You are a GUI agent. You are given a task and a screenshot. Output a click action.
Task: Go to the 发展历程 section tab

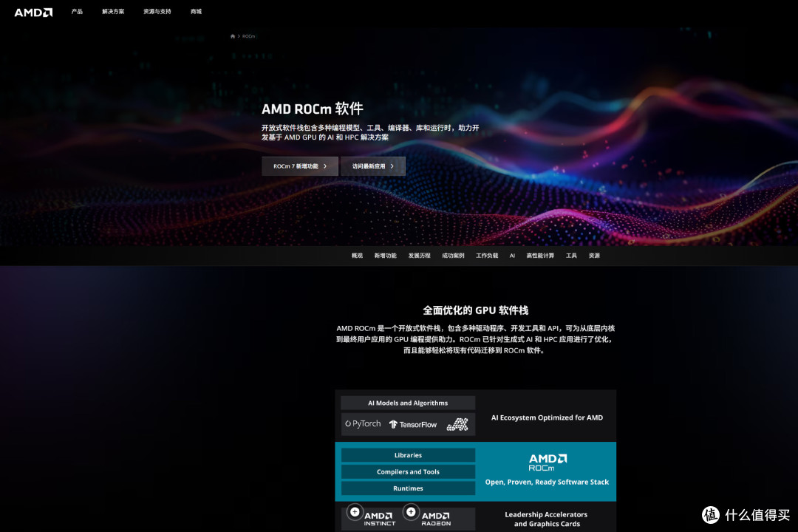[420, 256]
